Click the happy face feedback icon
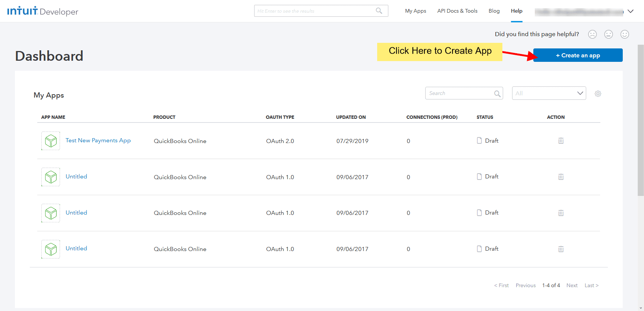This screenshot has height=311, width=644. (x=625, y=34)
